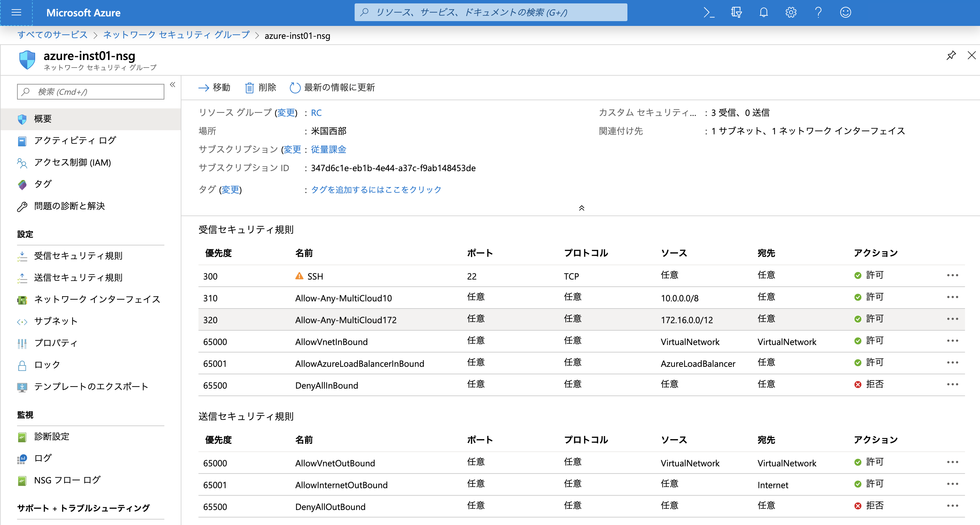Screen dimensions: 980x525
Task: Open more options for DenyAllOutBound
Action: pos(953,506)
